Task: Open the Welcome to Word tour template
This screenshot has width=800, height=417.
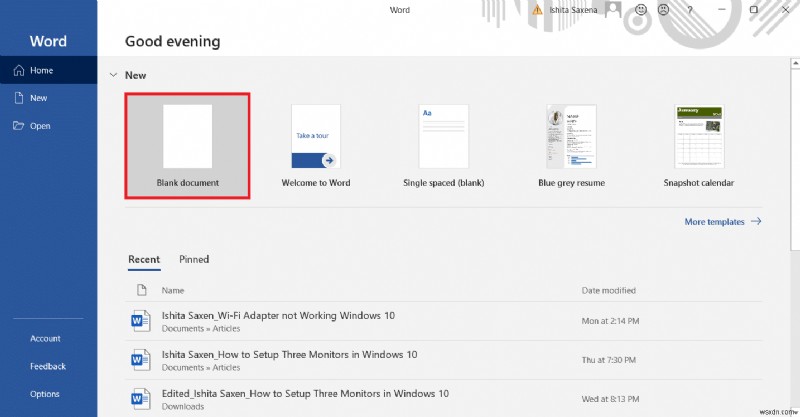Action: tap(316, 145)
